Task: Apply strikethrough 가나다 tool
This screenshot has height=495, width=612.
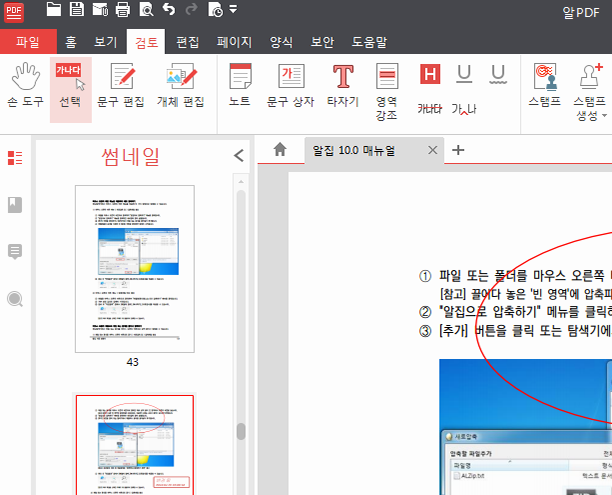Action: (x=430, y=109)
